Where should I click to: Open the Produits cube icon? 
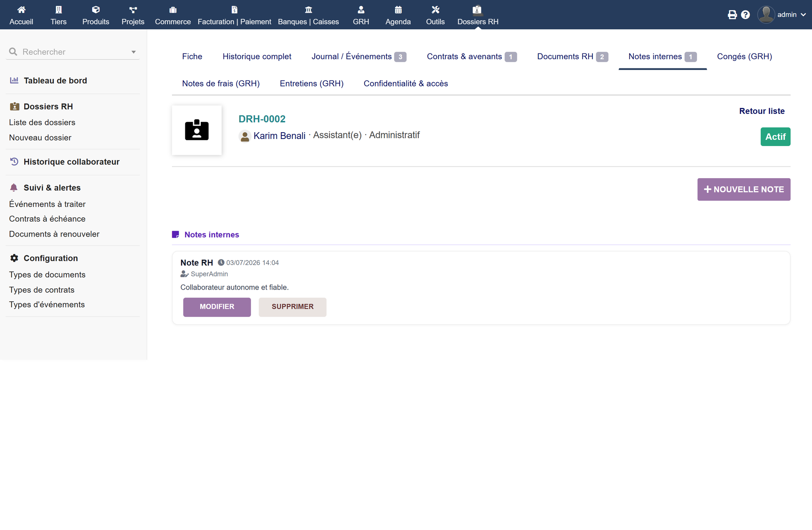96,10
